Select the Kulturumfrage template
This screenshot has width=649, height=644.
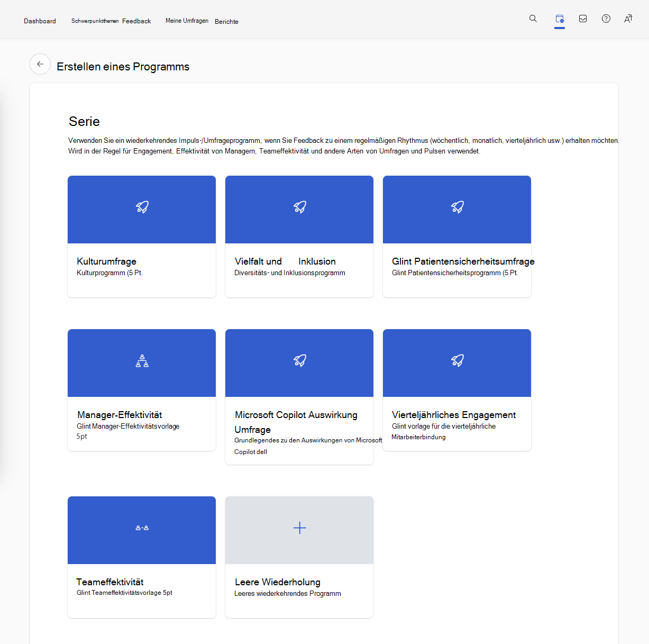(141, 237)
